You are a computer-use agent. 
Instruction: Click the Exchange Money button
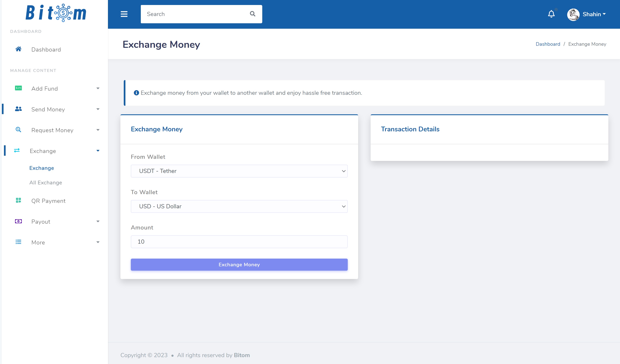tap(239, 264)
